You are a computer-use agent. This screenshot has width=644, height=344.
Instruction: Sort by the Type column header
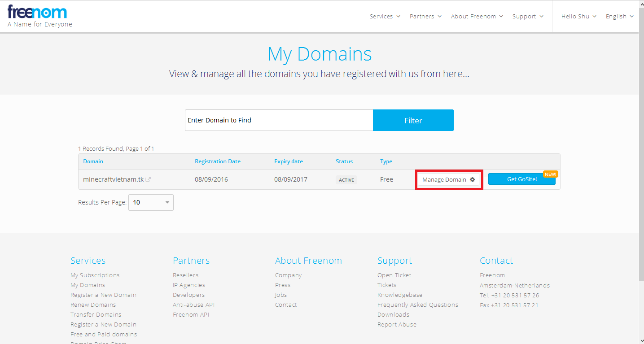coord(386,161)
